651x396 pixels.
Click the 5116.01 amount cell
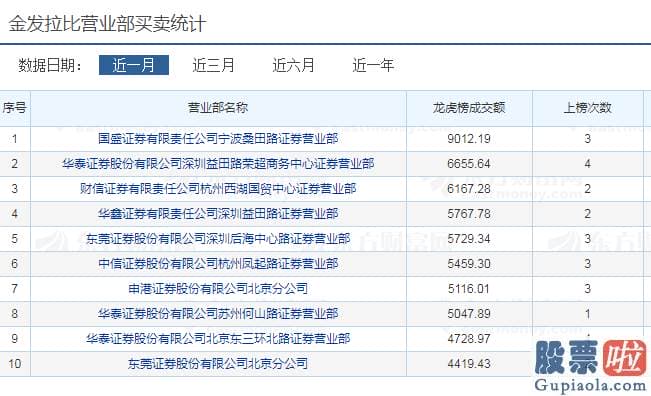coord(469,288)
